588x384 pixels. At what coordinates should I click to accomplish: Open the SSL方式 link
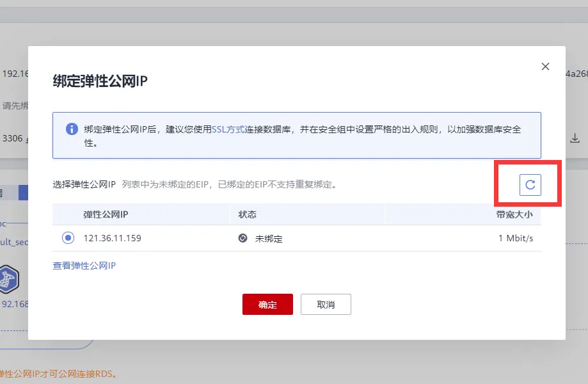228,129
